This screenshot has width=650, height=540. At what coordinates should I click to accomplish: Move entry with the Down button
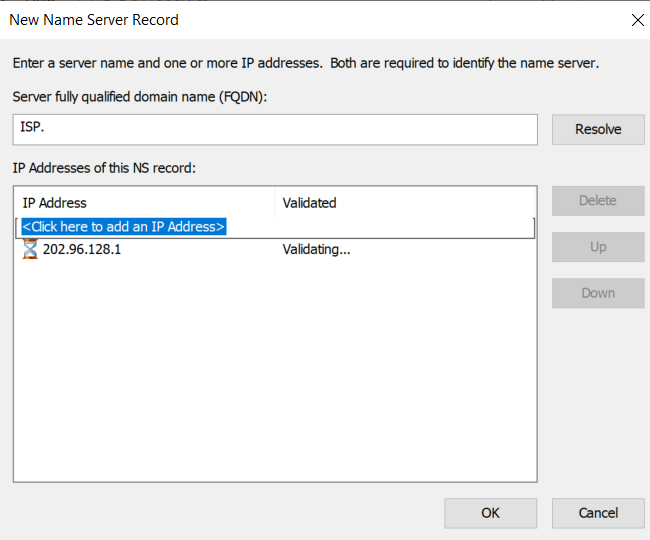[598, 293]
